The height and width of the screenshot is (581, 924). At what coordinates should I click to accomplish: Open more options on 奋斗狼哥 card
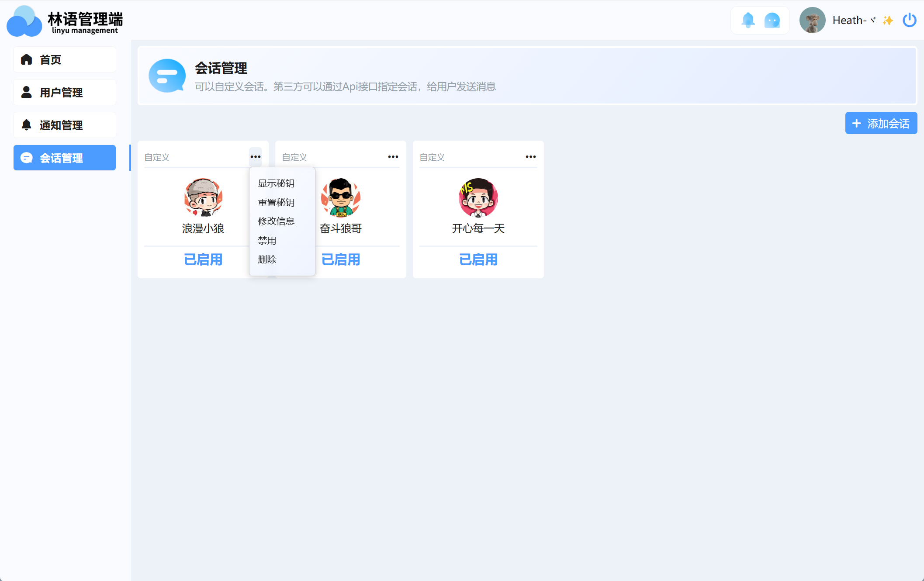393,156
